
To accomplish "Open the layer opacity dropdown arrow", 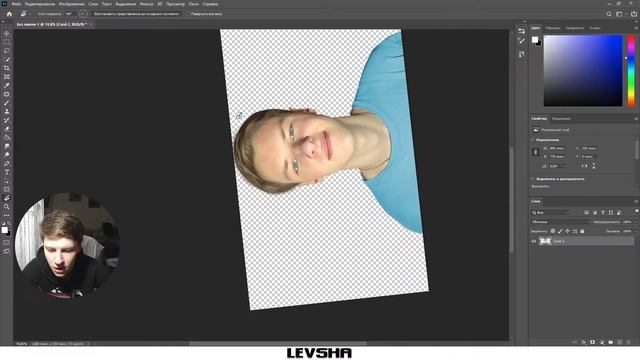I will pyautogui.click(x=635, y=222).
